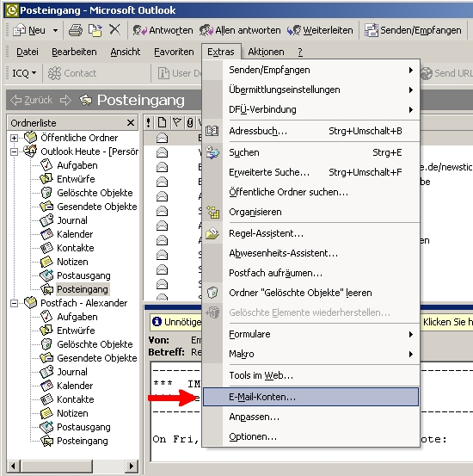Click Allen antworten in toolbar
The height and width of the screenshot is (476, 473).
(240, 30)
